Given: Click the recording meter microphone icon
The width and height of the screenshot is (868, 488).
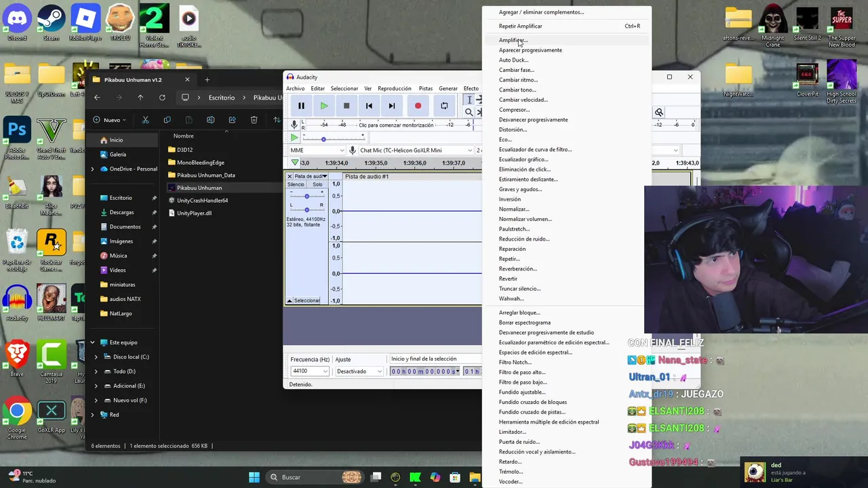Looking at the screenshot, I should point(294,125).
